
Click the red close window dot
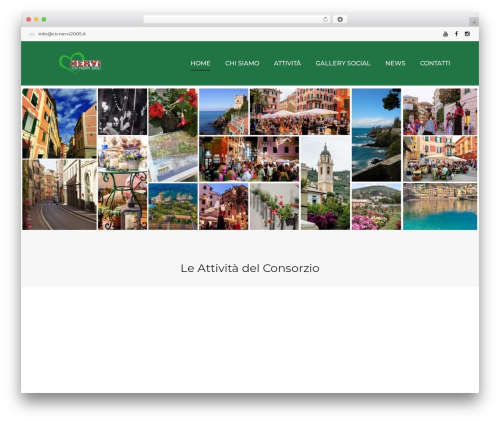[29, 20]
